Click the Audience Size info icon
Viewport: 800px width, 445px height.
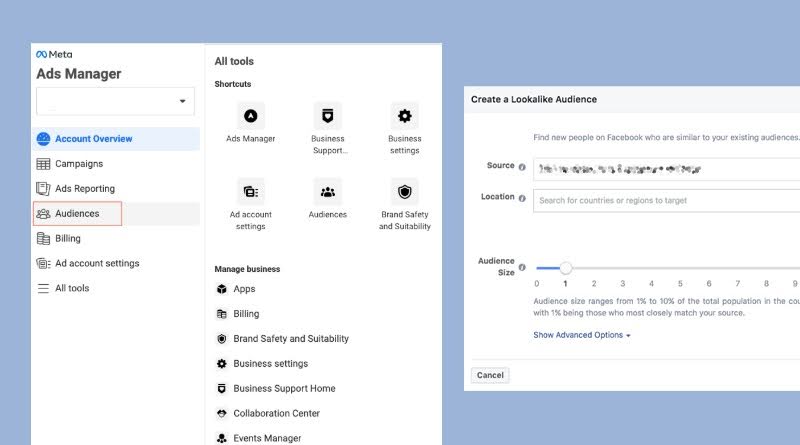point(522,267)
